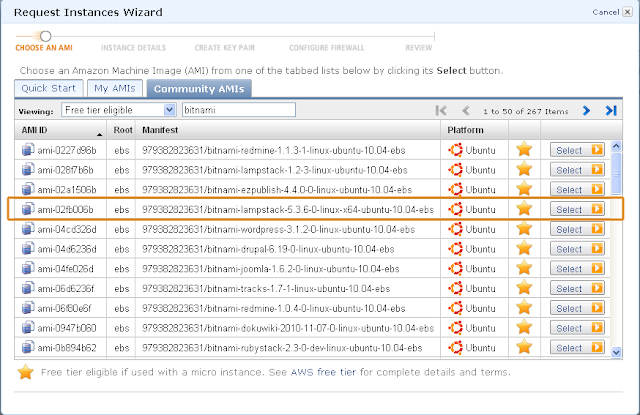The image size is (640, 415).
Task: Click AMI icon beside ami-0b894b62
Action: coord(28,347)
